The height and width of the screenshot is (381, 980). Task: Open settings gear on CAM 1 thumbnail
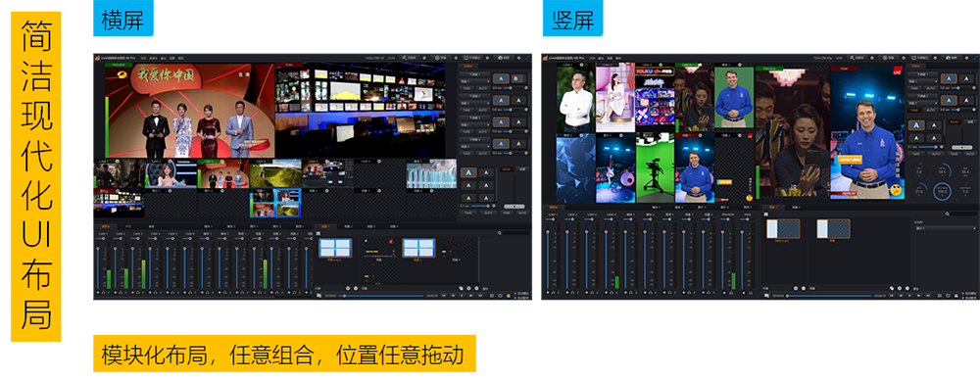click(x=118, y=162)
